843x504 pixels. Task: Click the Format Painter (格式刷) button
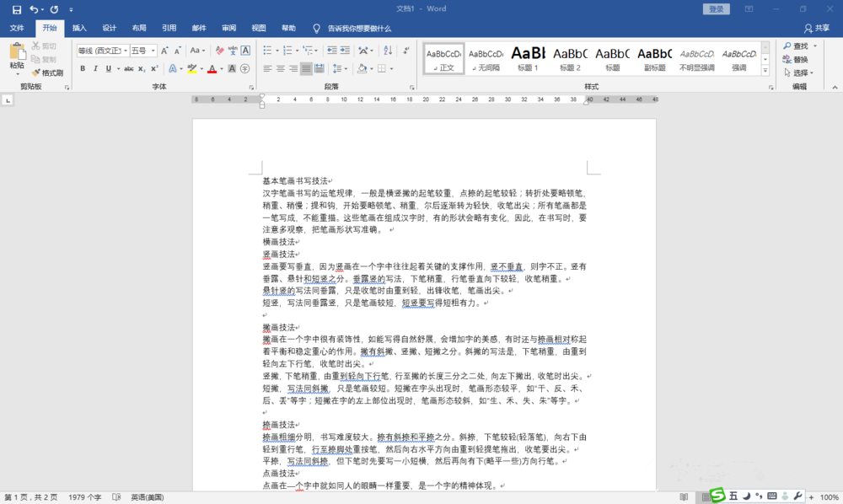(x=47, y=73)
